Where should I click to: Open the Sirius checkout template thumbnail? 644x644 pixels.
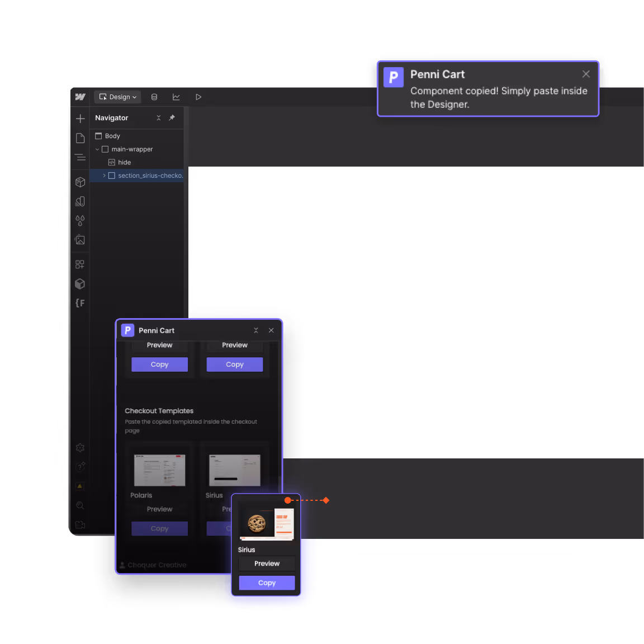pos(235,470)
